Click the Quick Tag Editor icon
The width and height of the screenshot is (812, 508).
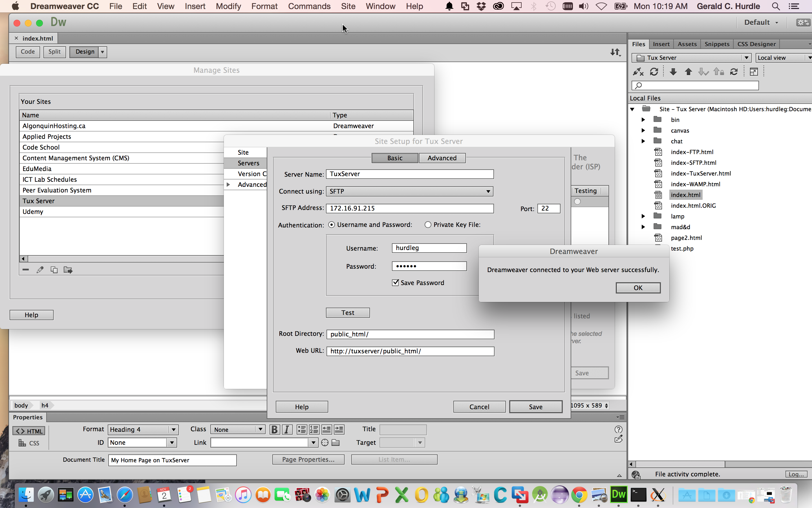click(618, 439)
